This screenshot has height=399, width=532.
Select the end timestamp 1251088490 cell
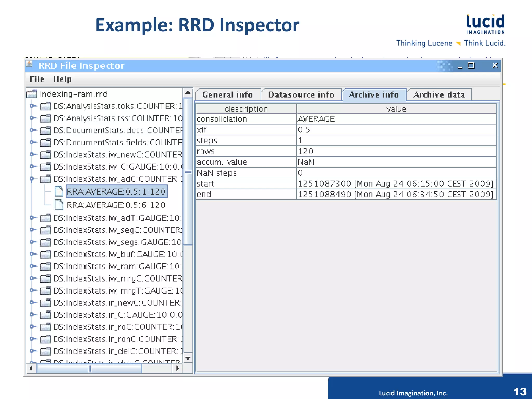[396, 194]
